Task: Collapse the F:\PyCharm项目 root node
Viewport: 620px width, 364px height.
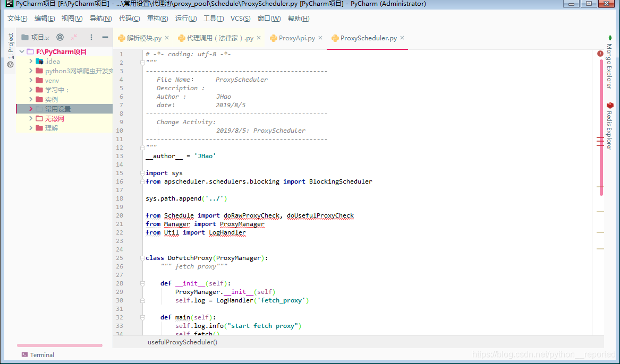Action: pos(22,51)
